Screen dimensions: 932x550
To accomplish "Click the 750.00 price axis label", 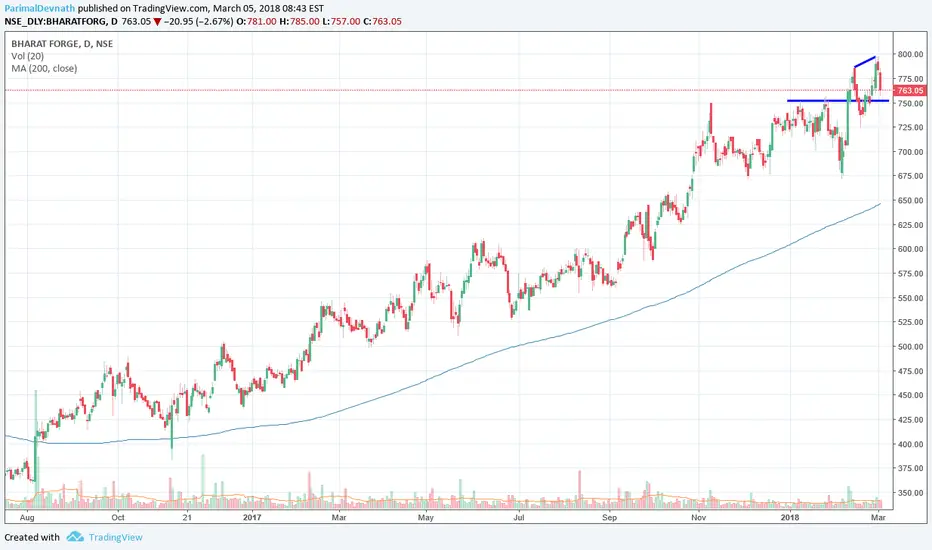I will click(910, 103).
